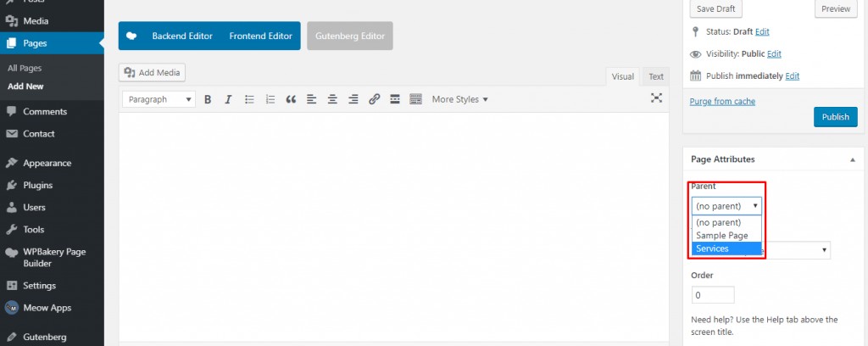Viewport: 868px width, 346px height.
Task: Click Save Draft
Action: pos(716,8)
